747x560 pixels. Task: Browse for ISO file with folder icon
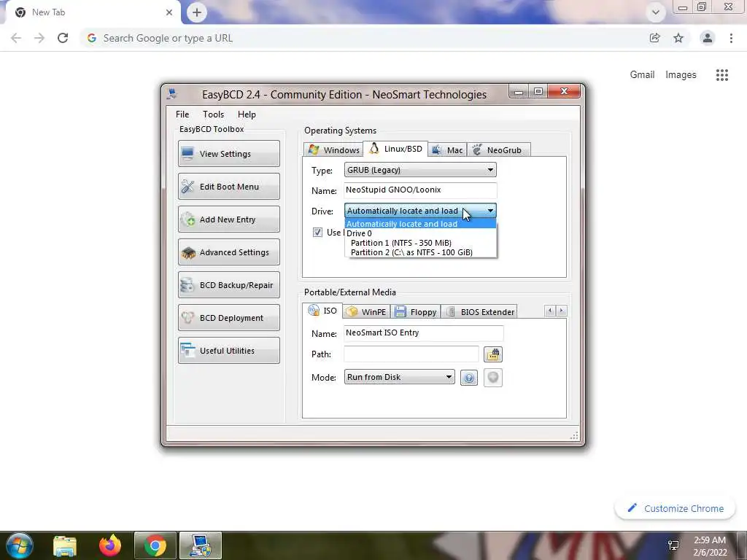pyautogui.click(x=493, y=354)
